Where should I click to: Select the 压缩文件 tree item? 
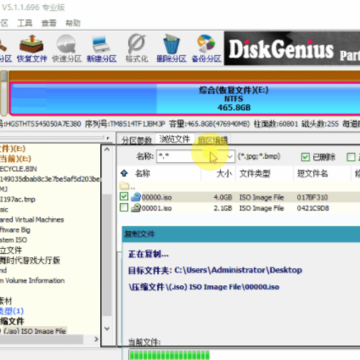[12, 321]
